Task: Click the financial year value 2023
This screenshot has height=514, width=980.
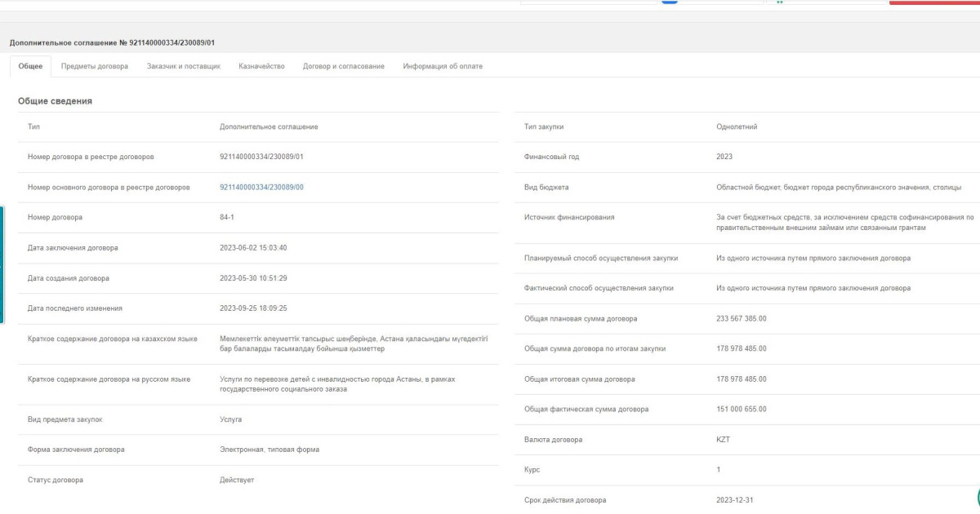Action: tap(724, 157)
